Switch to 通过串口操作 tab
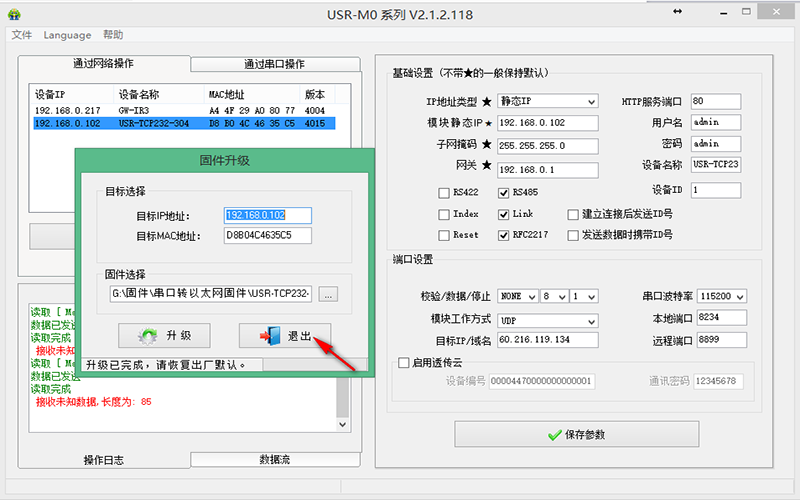 (x=274, y=64)
